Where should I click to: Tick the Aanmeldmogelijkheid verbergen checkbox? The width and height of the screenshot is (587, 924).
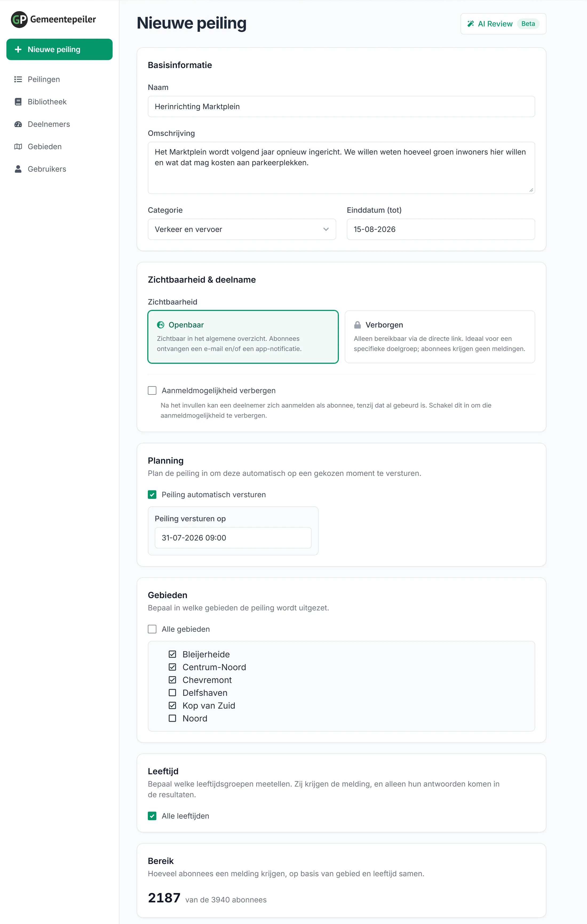(152, 391)
